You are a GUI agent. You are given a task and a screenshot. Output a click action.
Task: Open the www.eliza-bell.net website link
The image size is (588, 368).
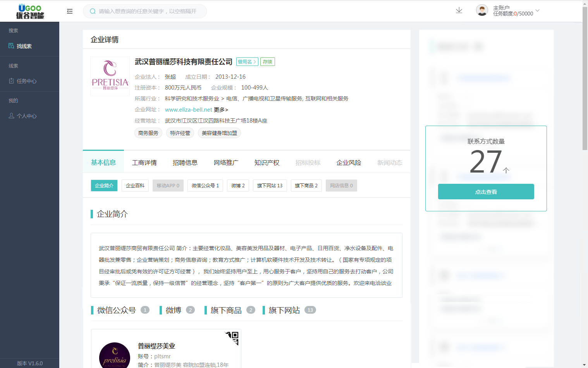pyautogui.click(x=189, y=110)
